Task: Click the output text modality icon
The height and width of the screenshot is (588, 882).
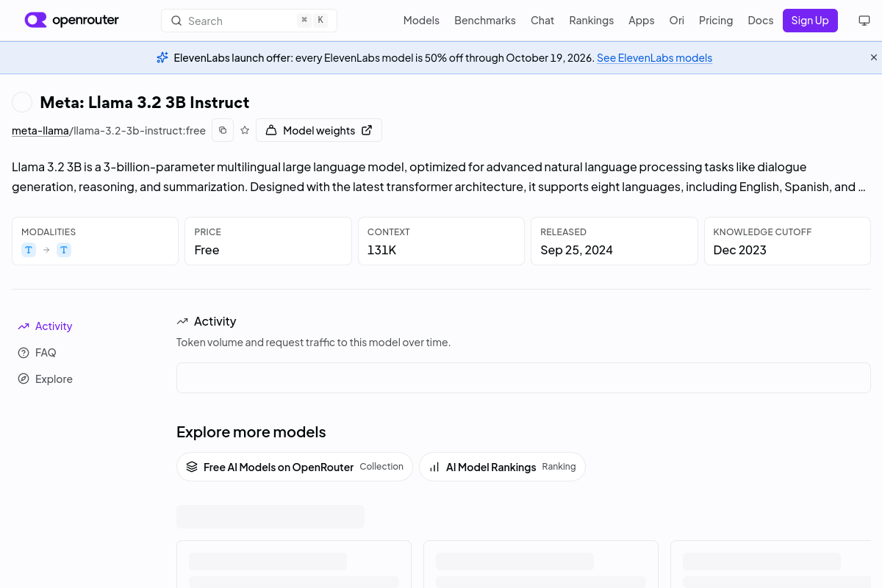Action: click(x=64, y=250)
